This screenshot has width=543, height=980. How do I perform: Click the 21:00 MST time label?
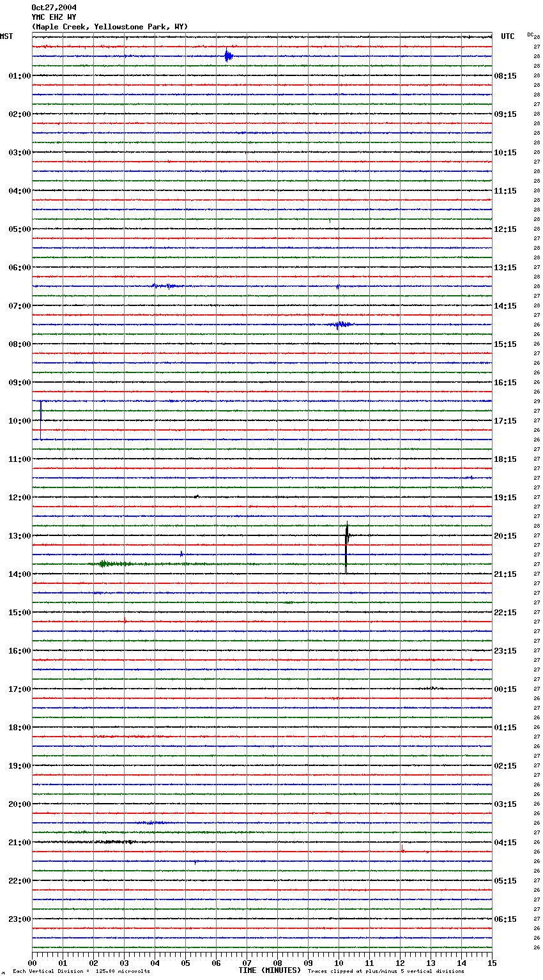click(x=20, y=843)
